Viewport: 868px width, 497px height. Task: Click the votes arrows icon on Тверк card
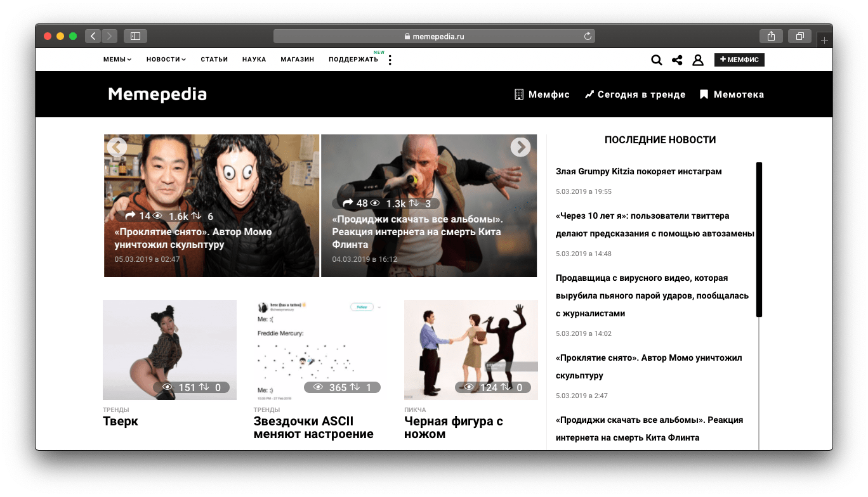[x=204, y=387]
